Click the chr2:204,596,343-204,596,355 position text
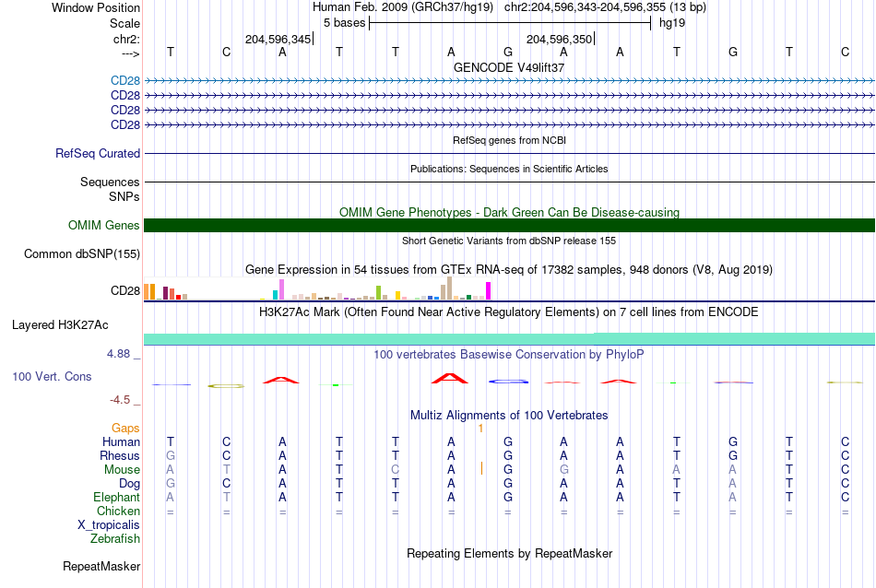Screen dimensions: 876x588 point(585,7)
